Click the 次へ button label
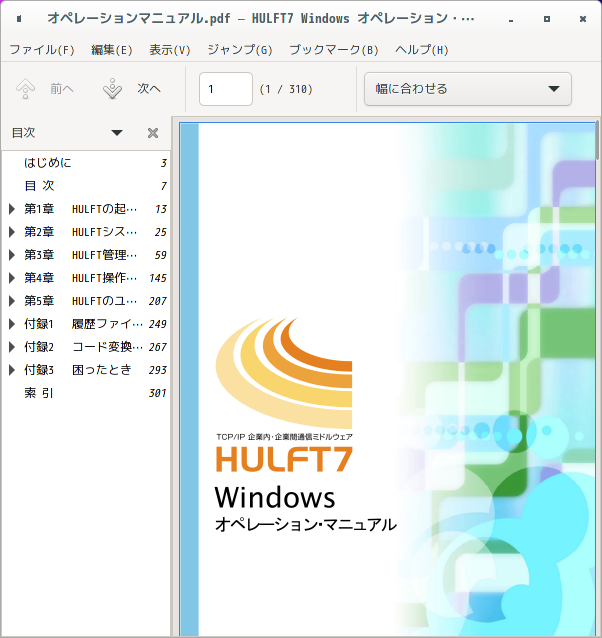This screenshot has height=638, width=602. (149, 89)
